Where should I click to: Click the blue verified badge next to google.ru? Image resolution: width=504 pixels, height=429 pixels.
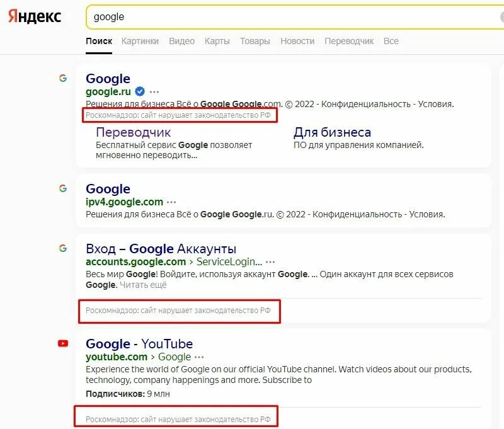click(140, 91)
